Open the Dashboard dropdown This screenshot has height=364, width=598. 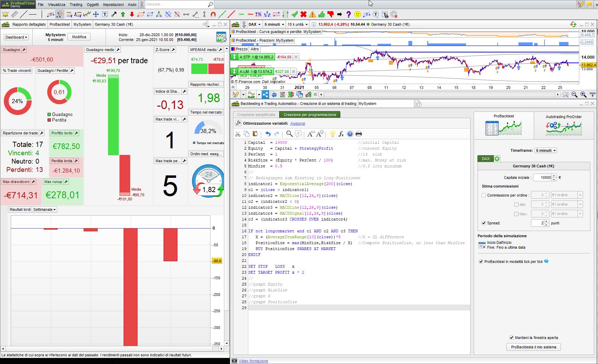coord(16,37)
